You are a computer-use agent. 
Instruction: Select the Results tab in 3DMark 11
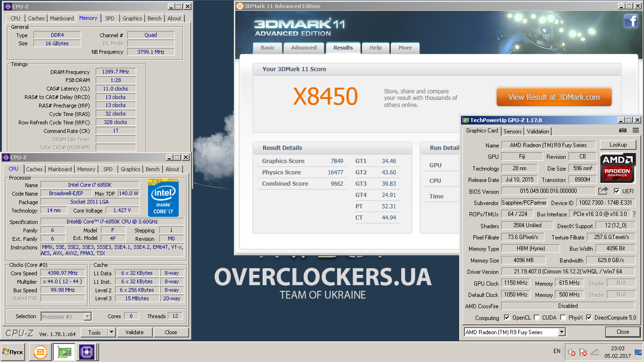click(x=343, y=48)
